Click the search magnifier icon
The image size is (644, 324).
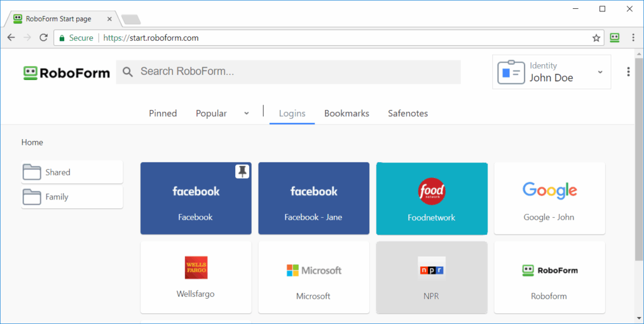128,72
